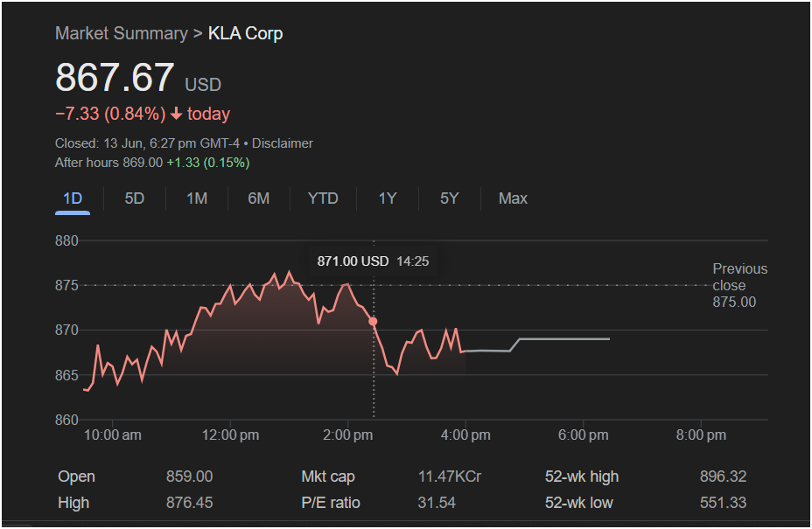
Task: Click the chart data point at 14:25
Action: coord(373,322)
